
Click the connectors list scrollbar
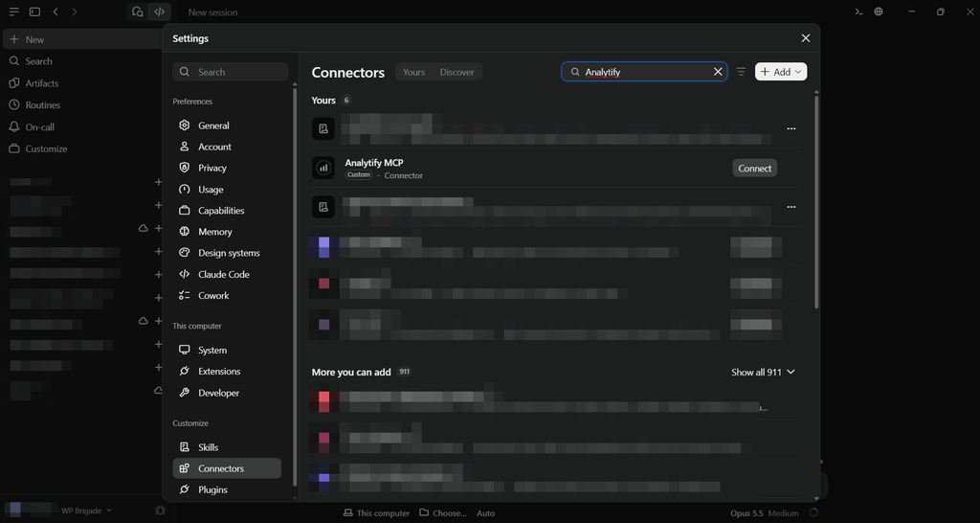tap(816, 200)
